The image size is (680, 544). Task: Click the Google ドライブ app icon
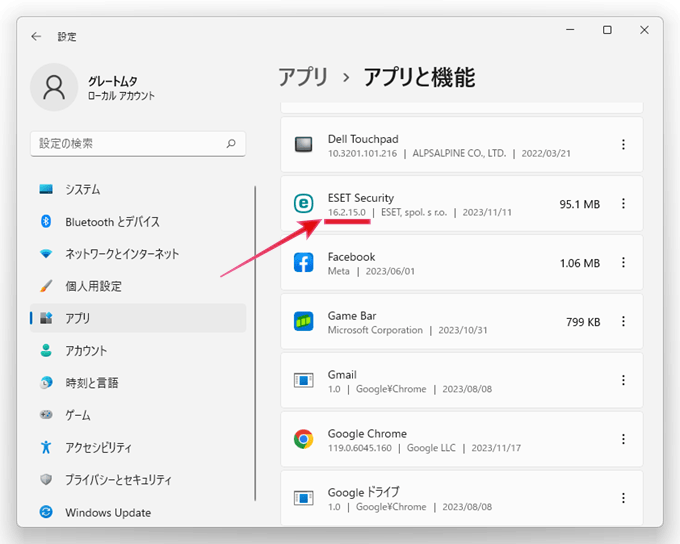click(304, 498)
